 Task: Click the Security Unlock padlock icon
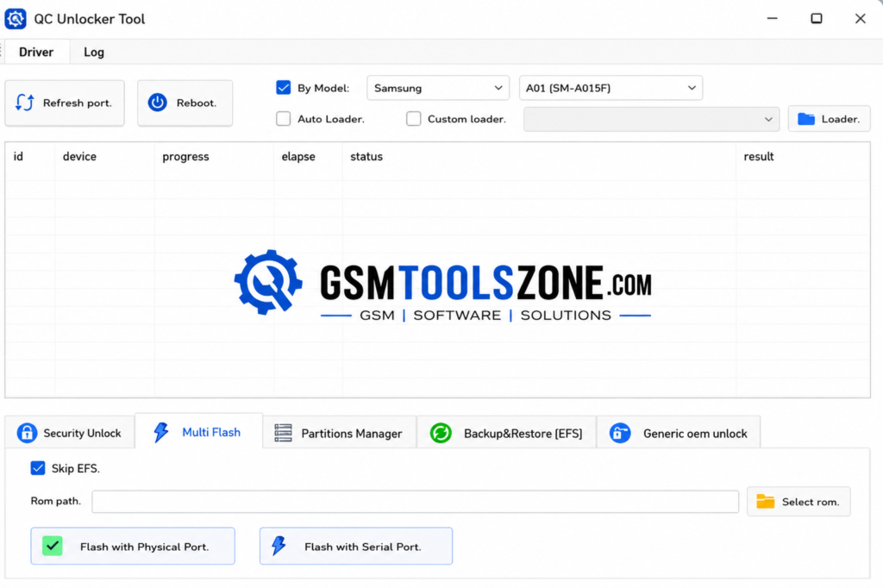click(27, 433)
